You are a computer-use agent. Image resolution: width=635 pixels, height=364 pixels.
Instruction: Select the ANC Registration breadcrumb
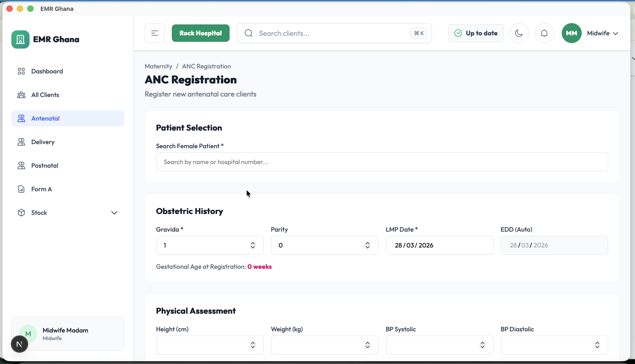tap(206, 66)
